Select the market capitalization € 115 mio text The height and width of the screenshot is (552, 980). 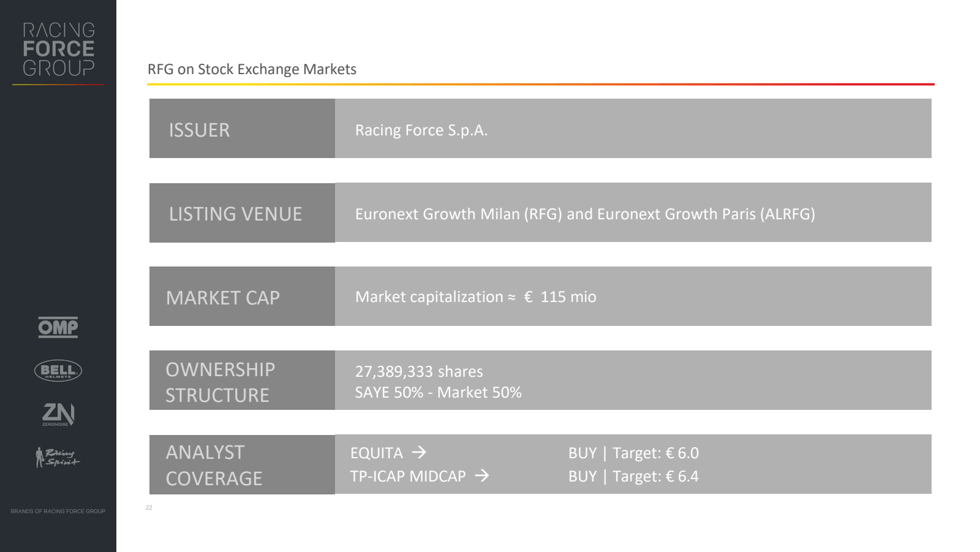pyautogui.click(x=475, y=297)
